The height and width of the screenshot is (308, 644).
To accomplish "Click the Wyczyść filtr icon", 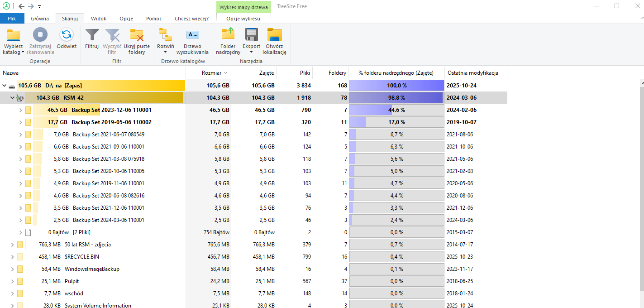I will tap(112, 35).
